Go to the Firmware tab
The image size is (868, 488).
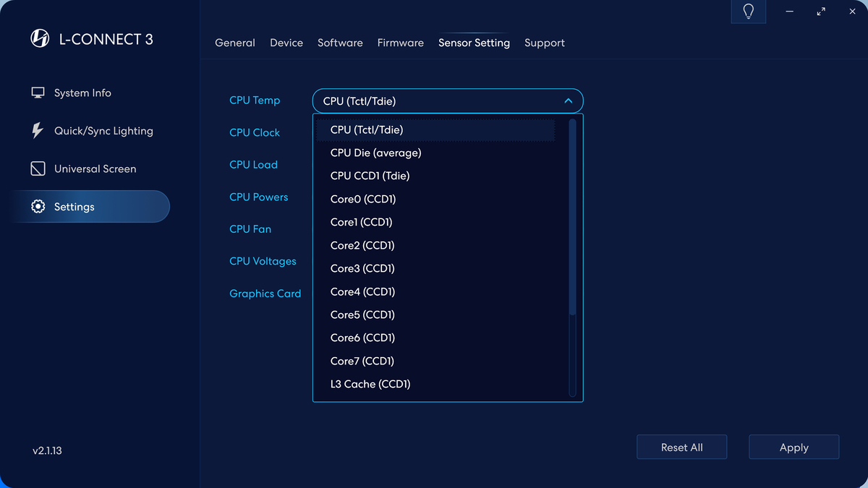point(401,43)
